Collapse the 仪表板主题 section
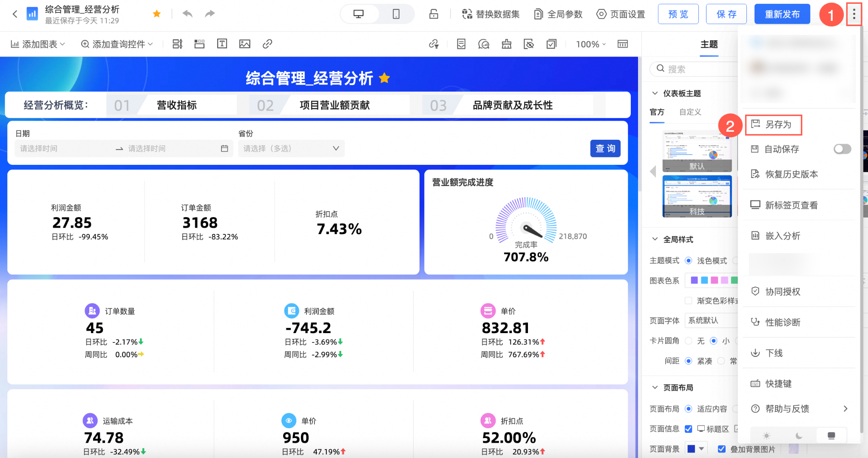Image resolution: width=868 pixels, height=458 pixels. (x=655, y=93)
